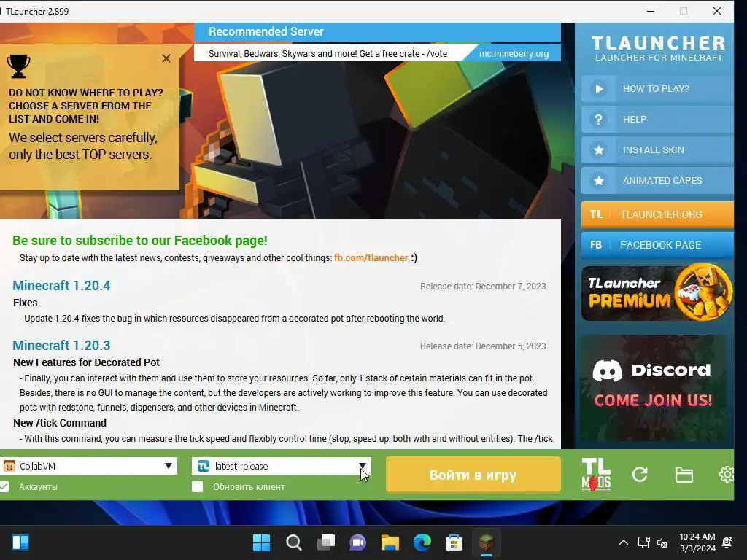The image size is (747, 560).
Task: Open taskbar Search
Action: click(x=294, y=542)
